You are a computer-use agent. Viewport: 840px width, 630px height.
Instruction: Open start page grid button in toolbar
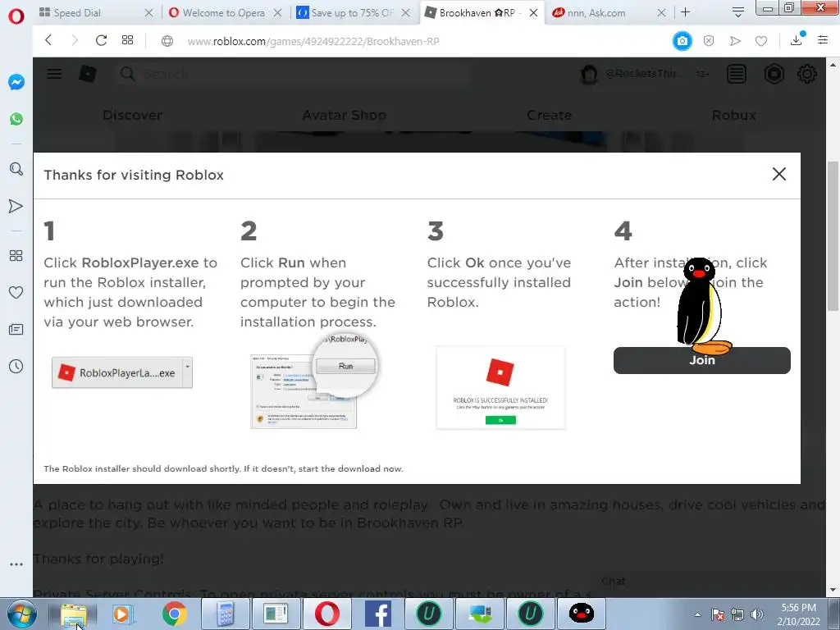[127, 40]
